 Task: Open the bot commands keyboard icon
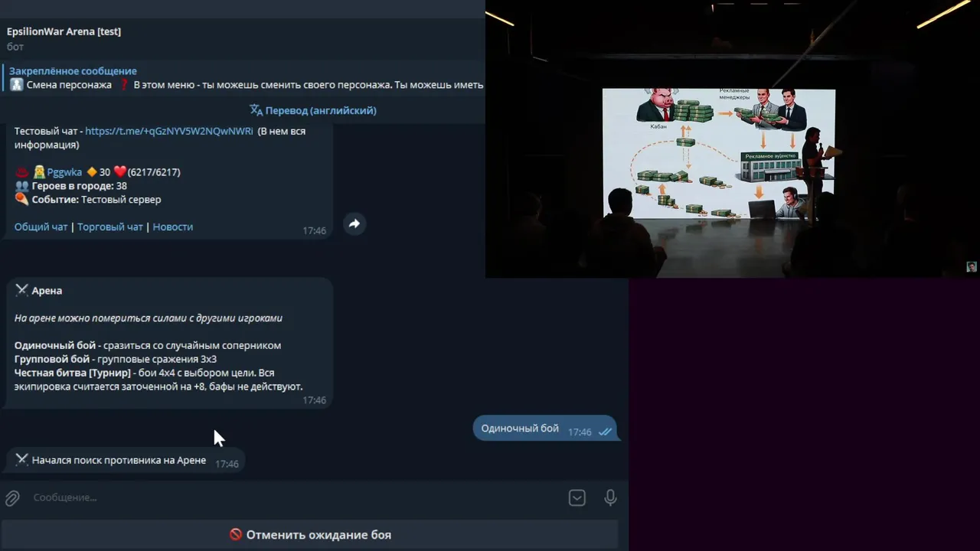577,498
